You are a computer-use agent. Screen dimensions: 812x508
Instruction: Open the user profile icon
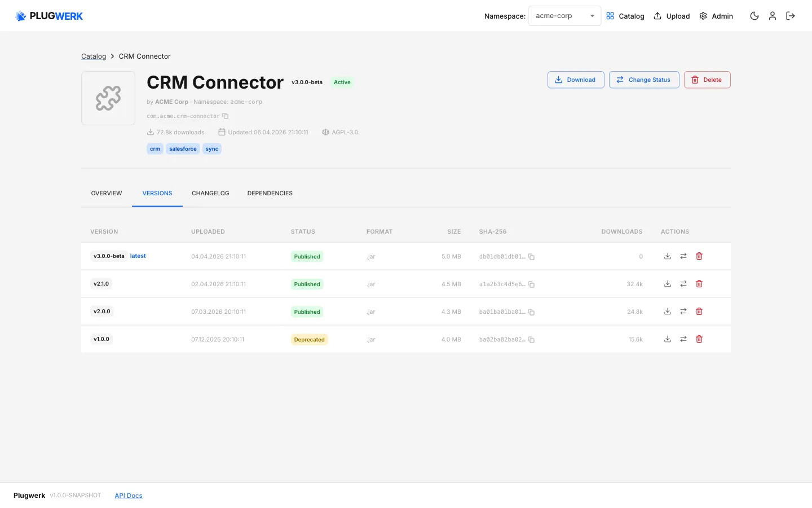[x=773, y=16]
